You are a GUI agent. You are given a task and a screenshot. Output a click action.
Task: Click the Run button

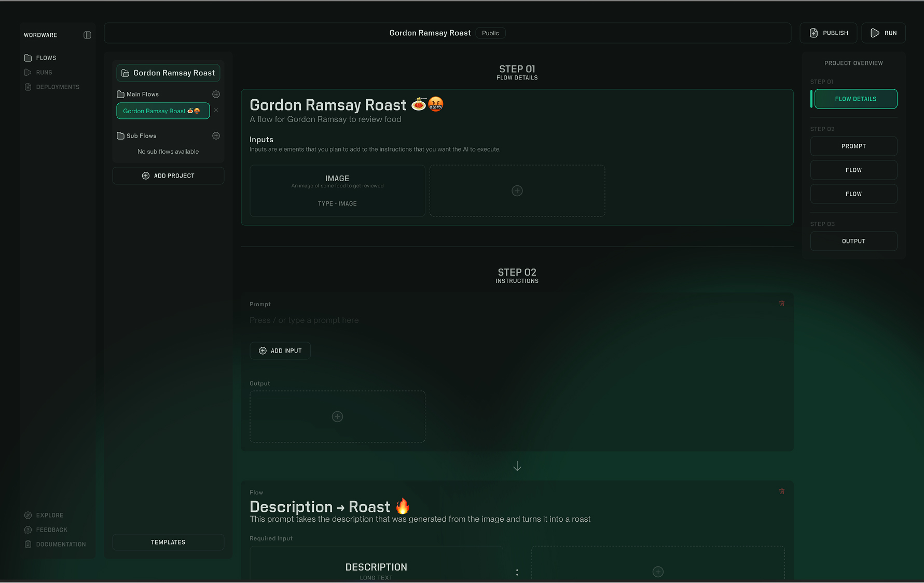pyautogui.click(x=884, y=33)
